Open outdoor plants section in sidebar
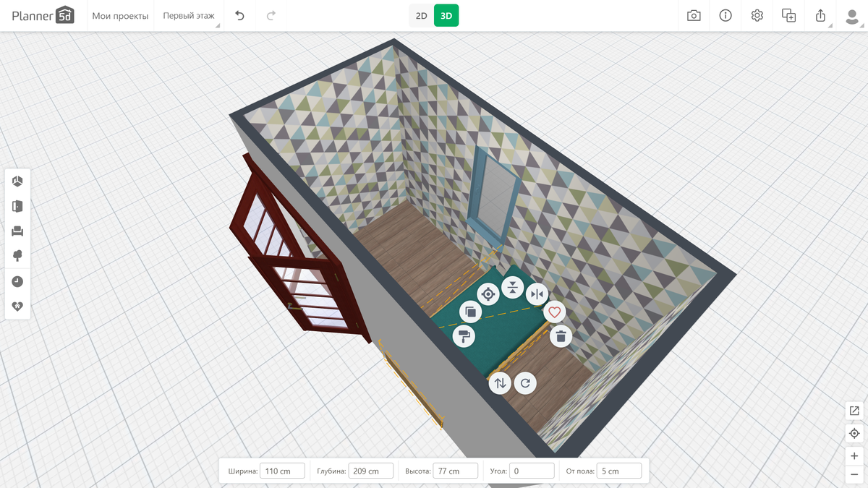The width and height of the screenshot is (868, 488). click(x=17, y=256)
